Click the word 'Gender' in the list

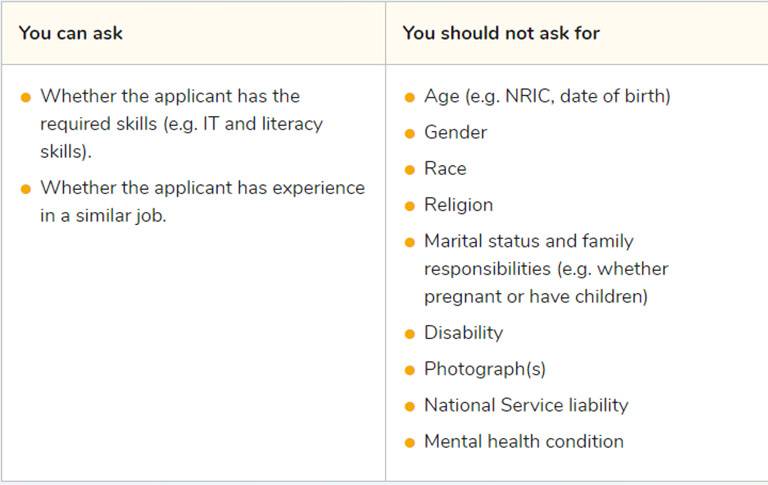pyautogui.click(x=455, y=132)
